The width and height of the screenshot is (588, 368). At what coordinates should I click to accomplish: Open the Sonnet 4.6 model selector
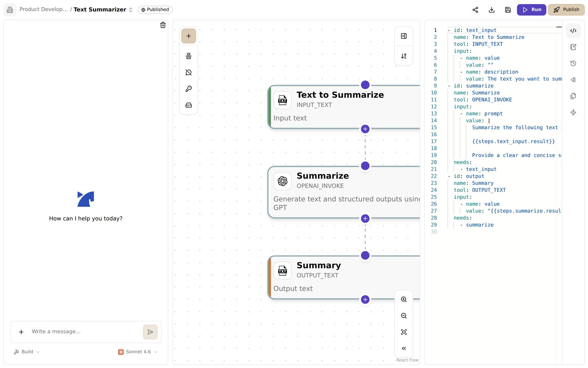tap(138, 352)
